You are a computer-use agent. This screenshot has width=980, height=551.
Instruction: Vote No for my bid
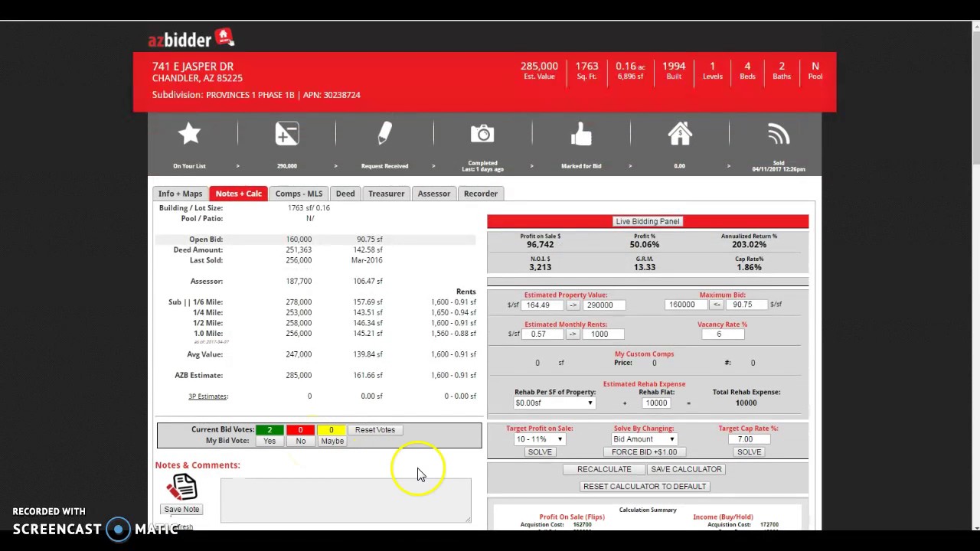click(300, 441)
